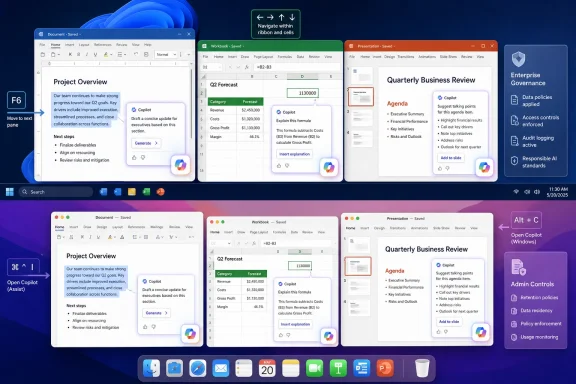This screenshot has height=384, width=576.
Task: Click the Copilot floating button in Windows PowerPoint window
Action: tap(484, 168)
